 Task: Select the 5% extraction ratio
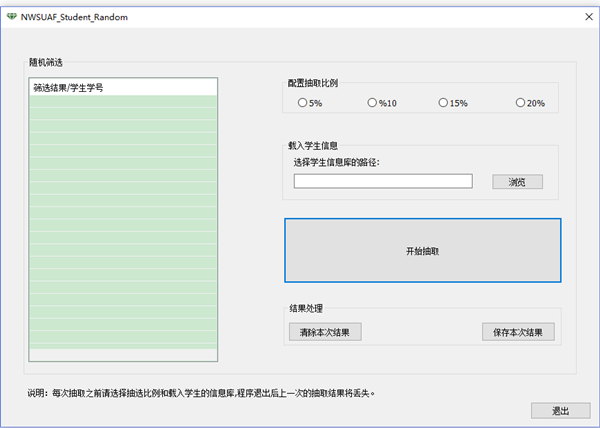click(x=303, y=103)
